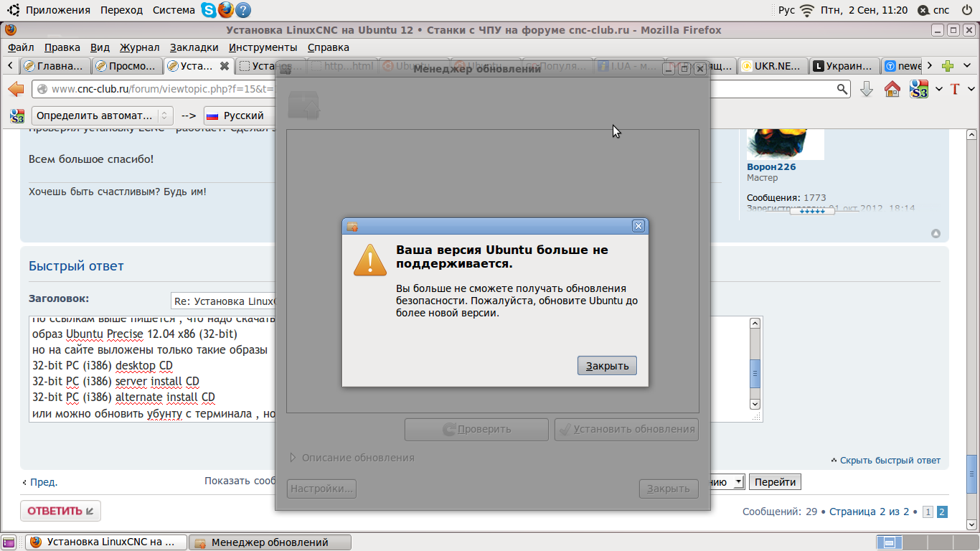The width and height of the screenshot is (980, 551).
Task: Go to page 1 of the topic
Action: point(928,512)
